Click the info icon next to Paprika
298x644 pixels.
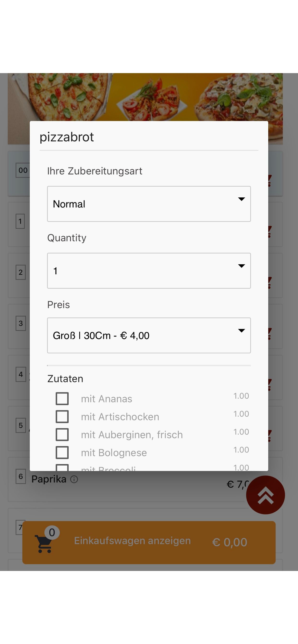point(74,479)
